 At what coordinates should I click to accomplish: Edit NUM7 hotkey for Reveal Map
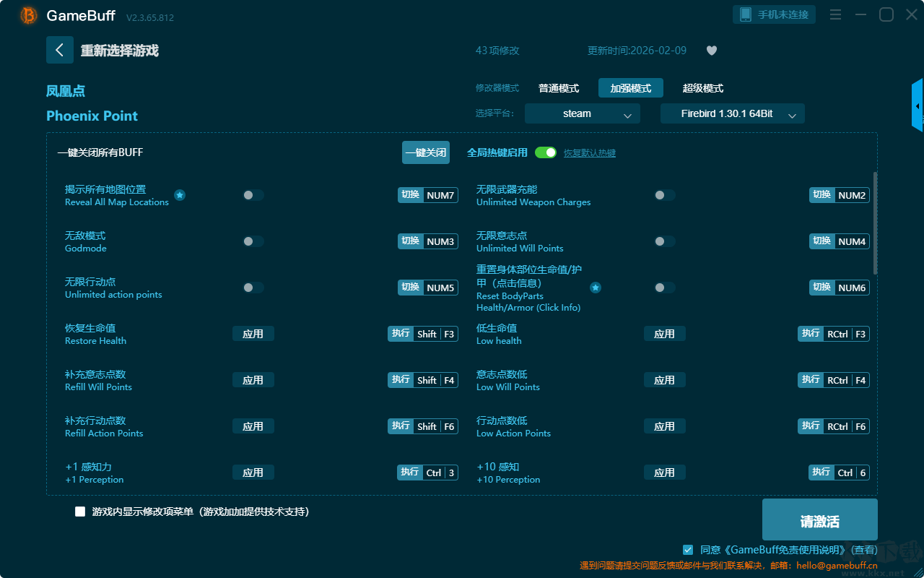click(428, 195)
